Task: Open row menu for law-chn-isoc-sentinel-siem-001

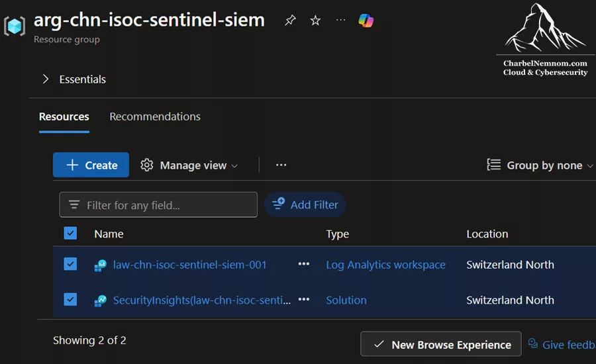Action: pos(304,264)
